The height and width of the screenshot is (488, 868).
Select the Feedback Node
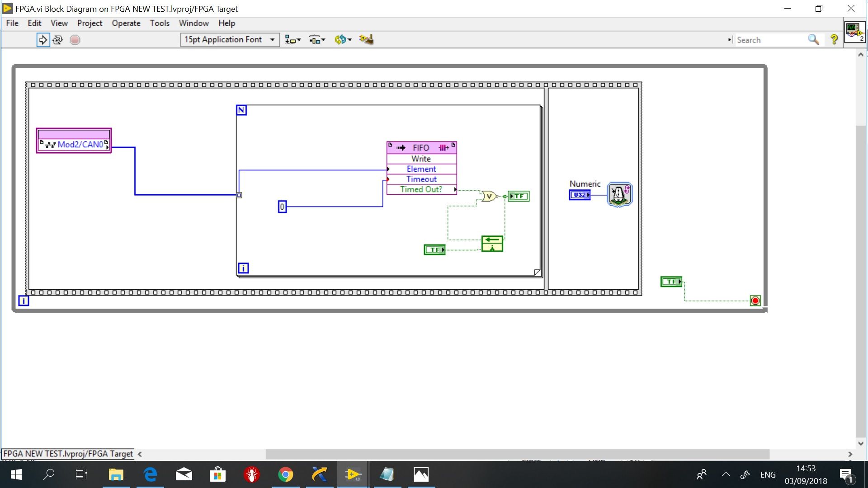point(492,244)
